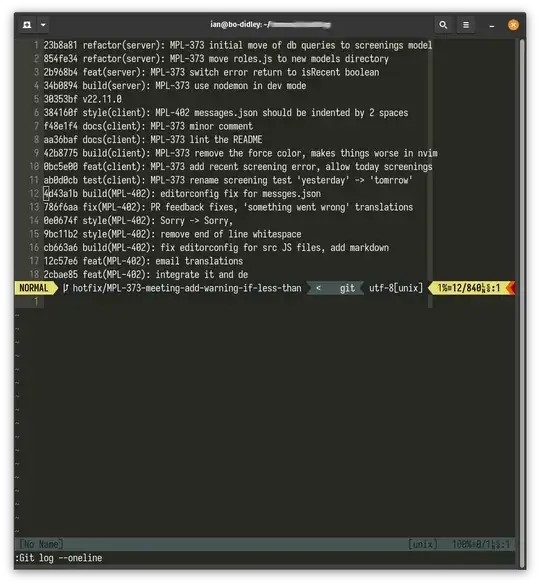Open new terminal tab icon
The image size is (540, 585).
pos(27,25)
